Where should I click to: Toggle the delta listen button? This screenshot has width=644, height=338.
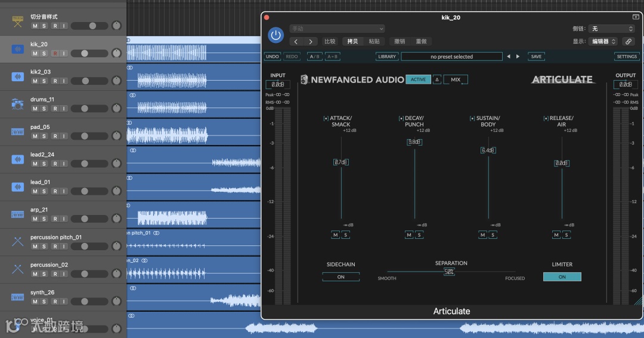click(x=436, y=80)
